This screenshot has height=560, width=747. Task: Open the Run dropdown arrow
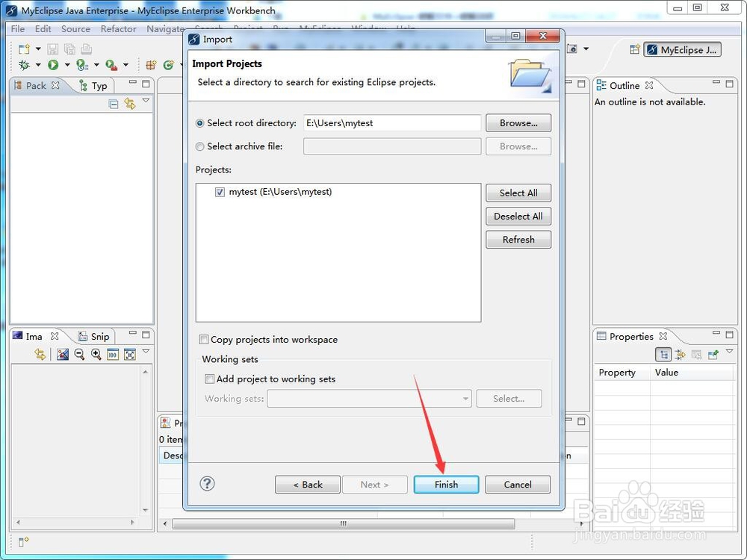point(67,65)
